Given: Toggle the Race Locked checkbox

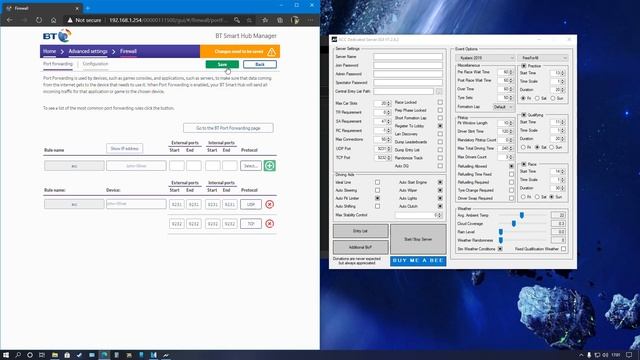Looking at the screenshot, I should coord(440,102).
